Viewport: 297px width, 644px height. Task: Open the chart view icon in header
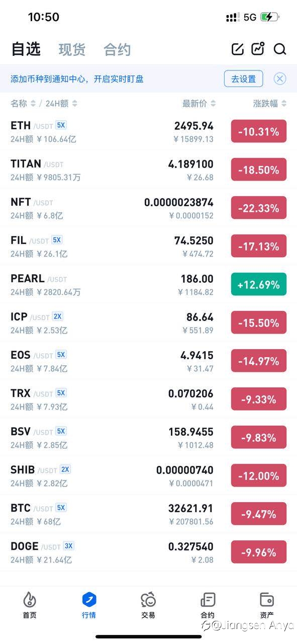click(x=258, y=49)
